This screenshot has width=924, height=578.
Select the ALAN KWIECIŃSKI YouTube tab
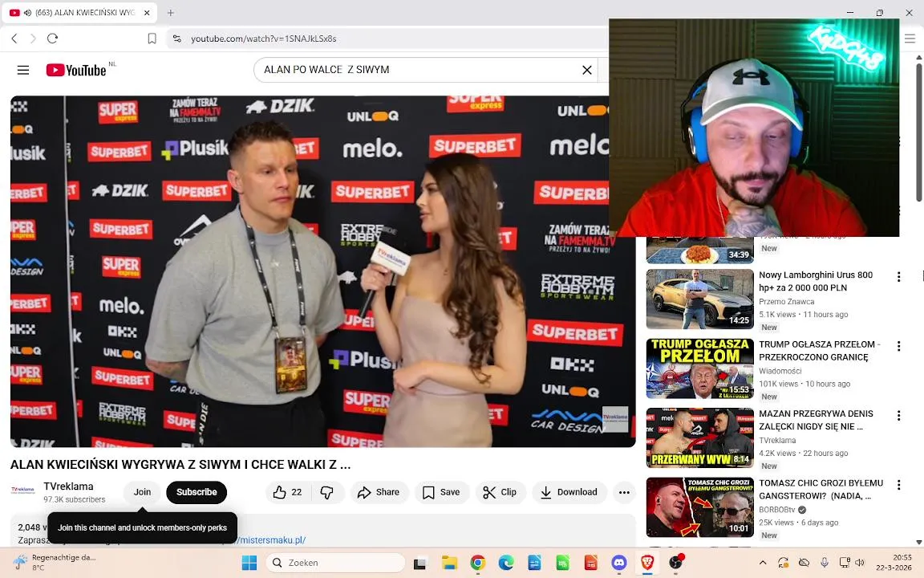79,12
